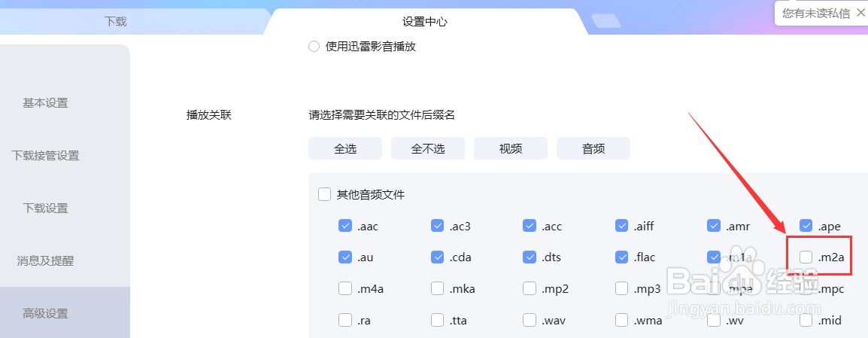
Task: Click the 全不选 button
Action: click(x=428, y=148)
